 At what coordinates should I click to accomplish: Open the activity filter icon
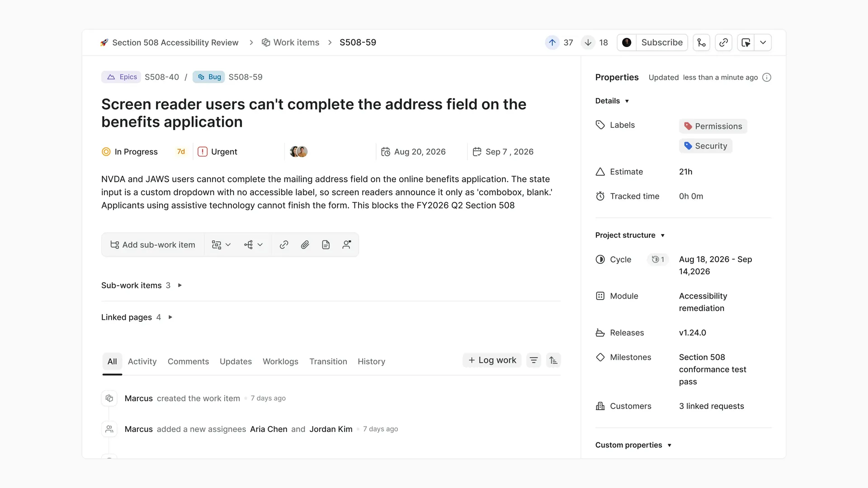(533, 360)
